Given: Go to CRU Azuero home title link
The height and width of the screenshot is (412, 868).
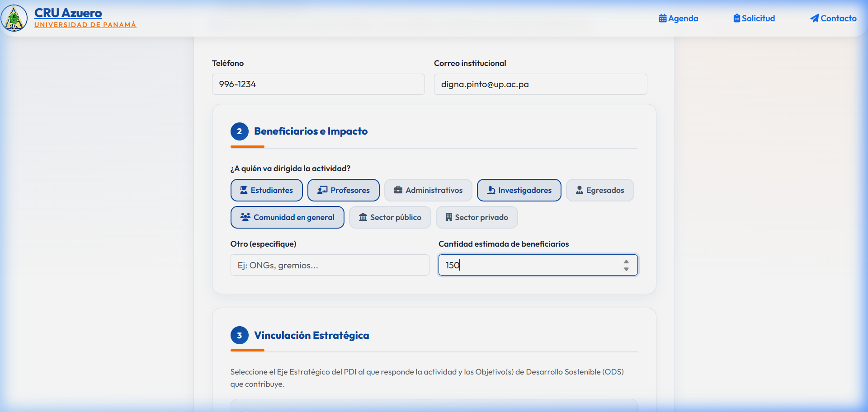Looking at the screenshot, I should click(x=68, y=13).
